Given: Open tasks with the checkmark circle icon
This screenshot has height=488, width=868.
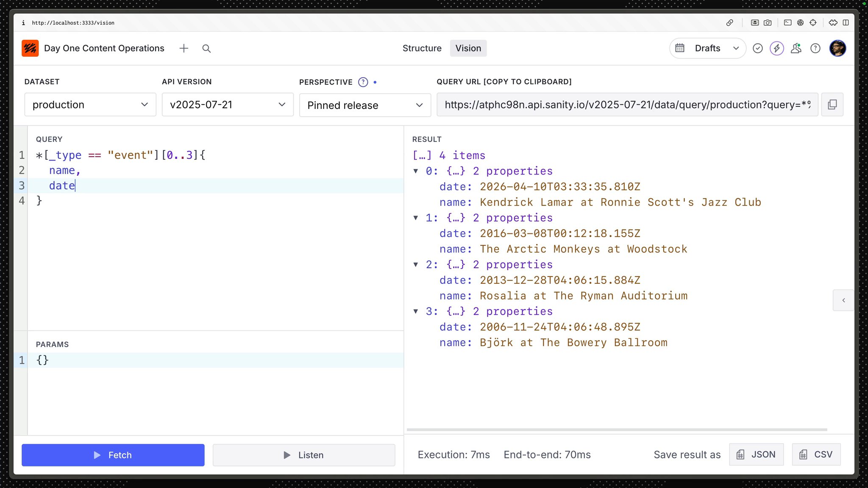Looking at the screenshot, I should (x=758, y=48).
